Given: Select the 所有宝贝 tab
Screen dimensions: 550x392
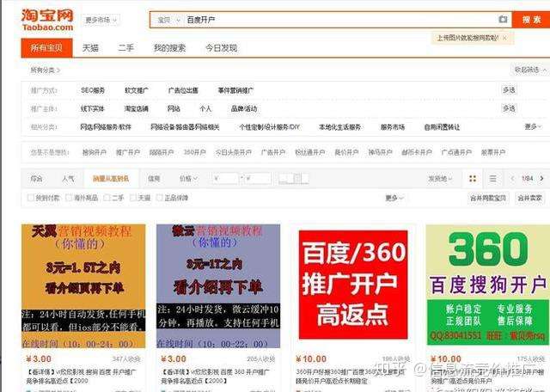Looking at the screenshot, I should click(x=46, y=48).
